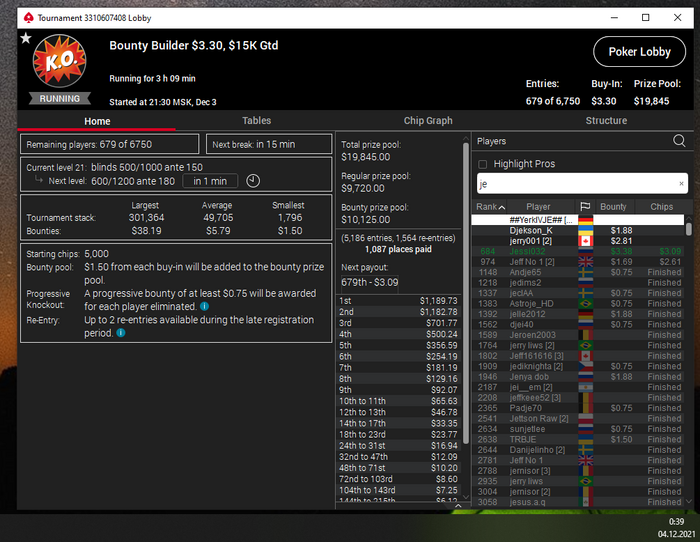Click the RUNNING status badge

point(59,99)
